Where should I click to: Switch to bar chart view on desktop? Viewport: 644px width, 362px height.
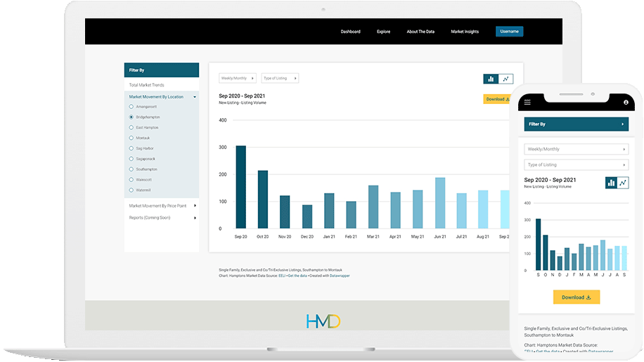click(x=491, y=79)
